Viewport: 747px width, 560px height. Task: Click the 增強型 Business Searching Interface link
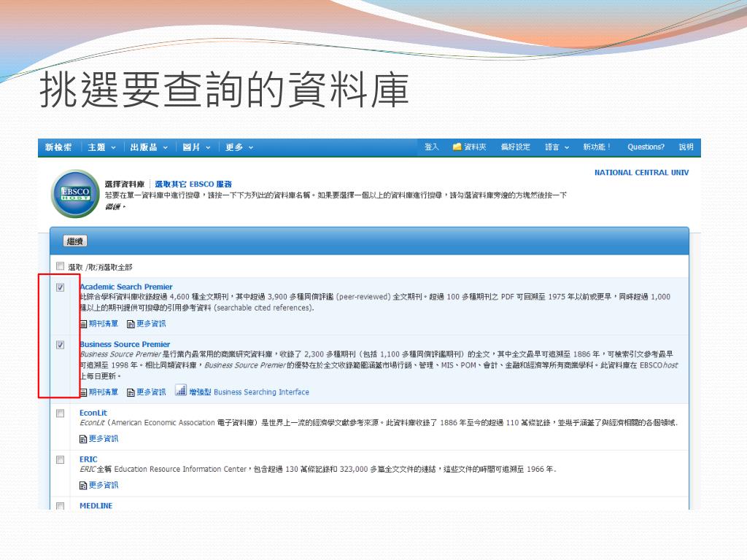coord(249,392)
